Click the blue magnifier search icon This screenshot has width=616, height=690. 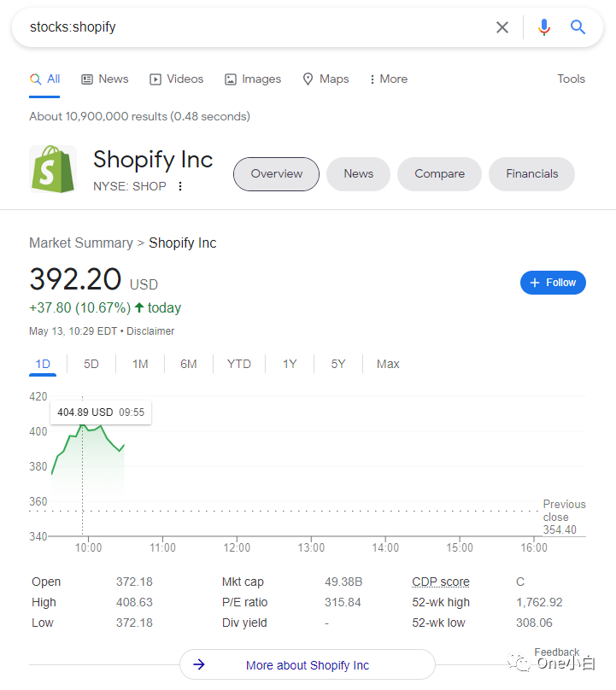coord(578,27)
